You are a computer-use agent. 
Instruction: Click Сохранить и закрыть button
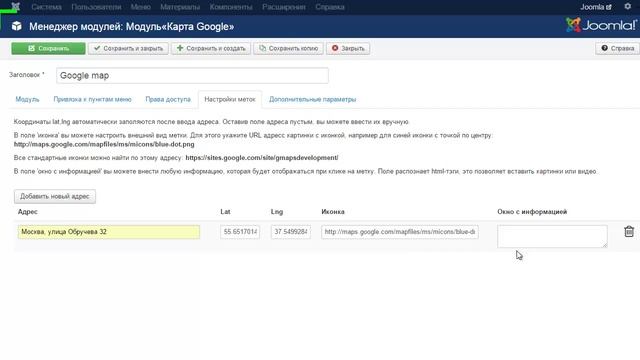128,48
